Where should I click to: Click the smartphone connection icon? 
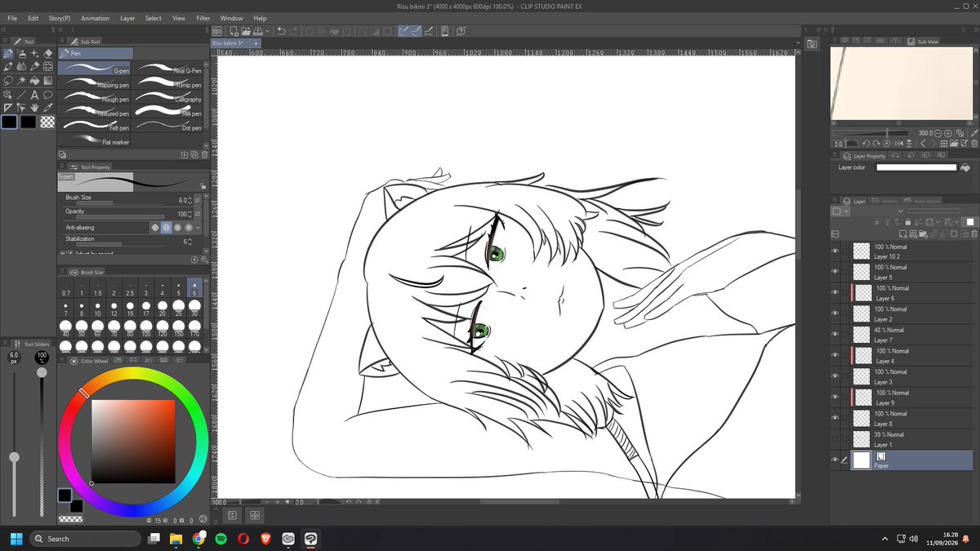[445, 31]
